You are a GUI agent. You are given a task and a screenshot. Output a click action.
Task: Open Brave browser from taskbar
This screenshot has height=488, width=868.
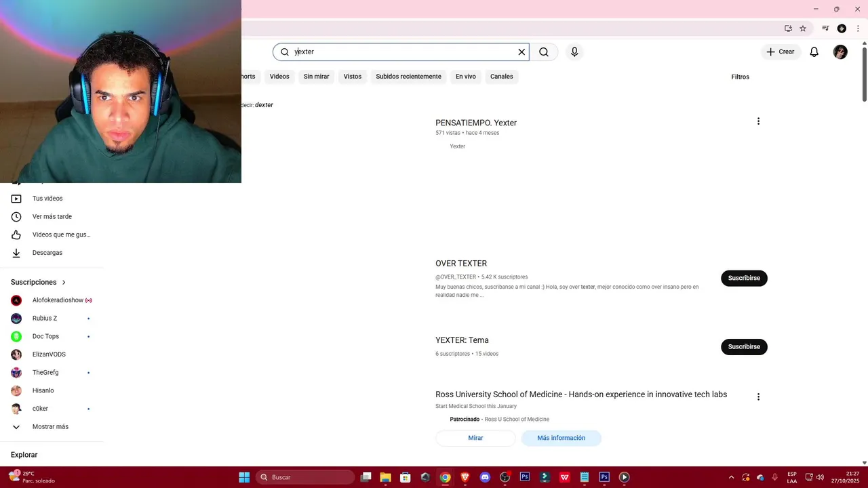pyautogui.click(x=465, y=477)
